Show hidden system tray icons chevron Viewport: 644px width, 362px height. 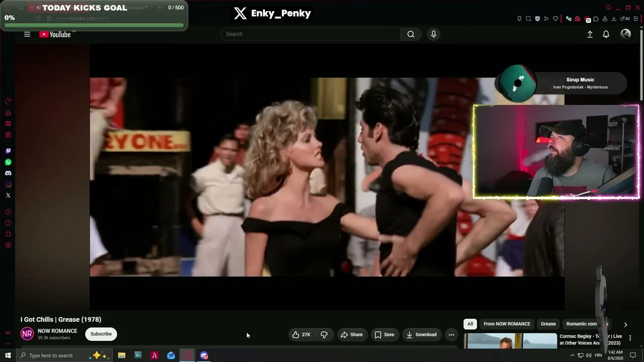(x=572, y=355)
